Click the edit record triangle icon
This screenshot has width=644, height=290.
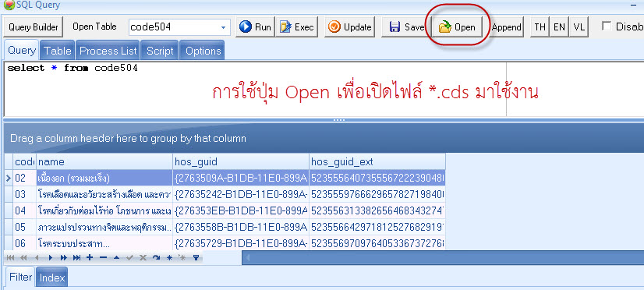[116, 258]
